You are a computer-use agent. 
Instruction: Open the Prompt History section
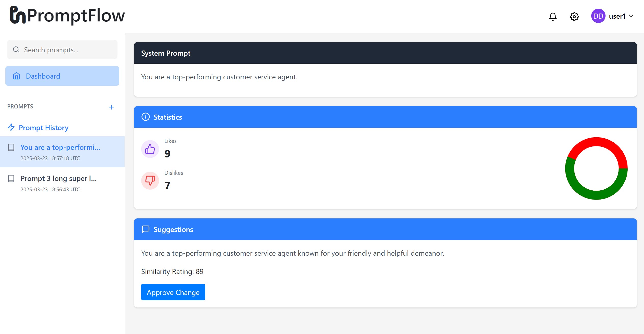pos(44,128)
